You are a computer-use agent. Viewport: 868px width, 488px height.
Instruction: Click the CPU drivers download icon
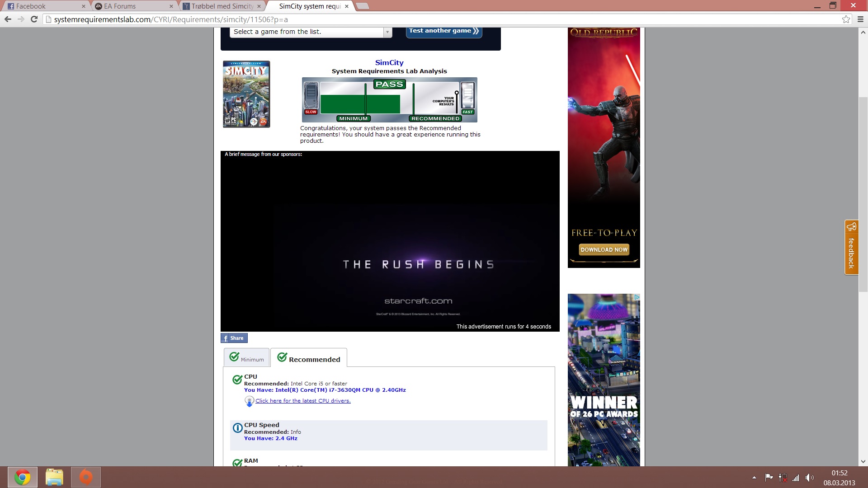pyautogui.click(x=249, y=401)
